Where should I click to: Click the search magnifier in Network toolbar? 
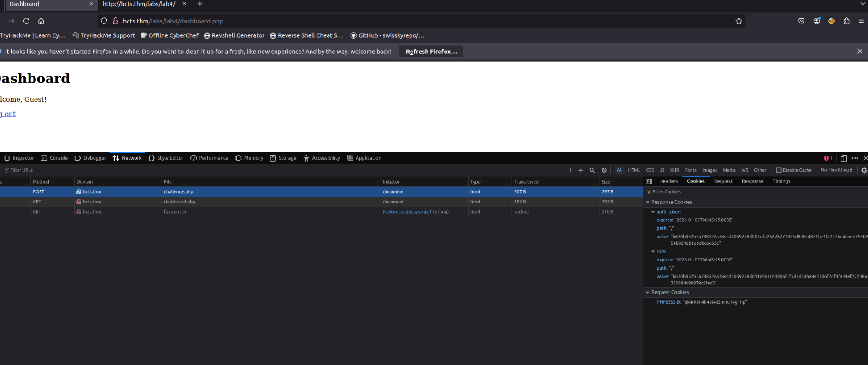pos(592,170)
